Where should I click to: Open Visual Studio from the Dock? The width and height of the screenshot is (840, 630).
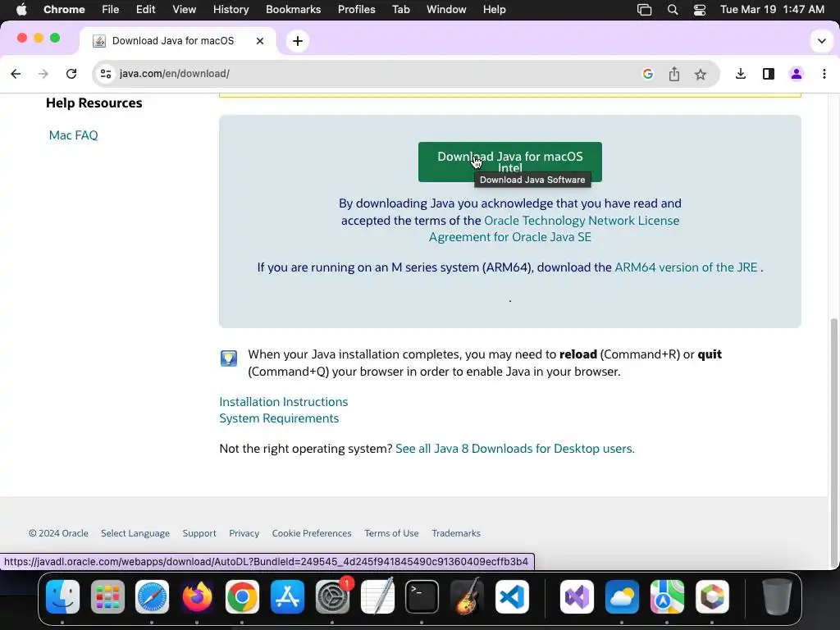(577, 597)
